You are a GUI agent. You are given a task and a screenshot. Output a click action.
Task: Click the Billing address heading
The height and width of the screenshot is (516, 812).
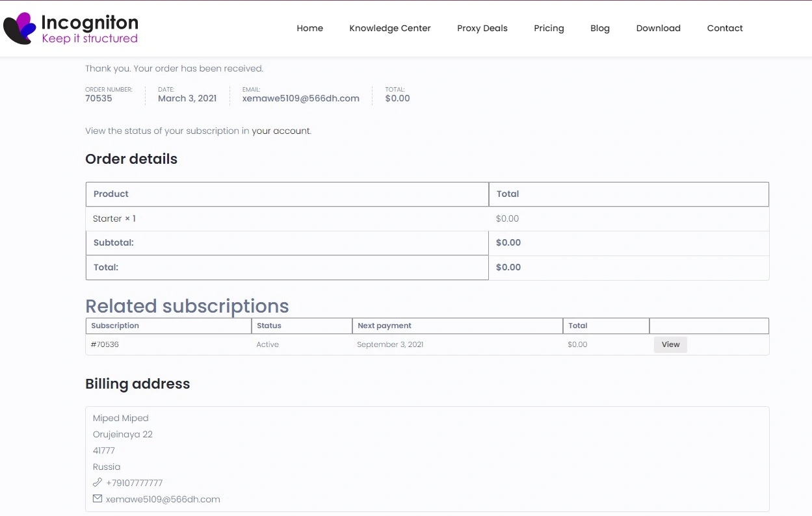pyautogui.click(x=138, y=384)
